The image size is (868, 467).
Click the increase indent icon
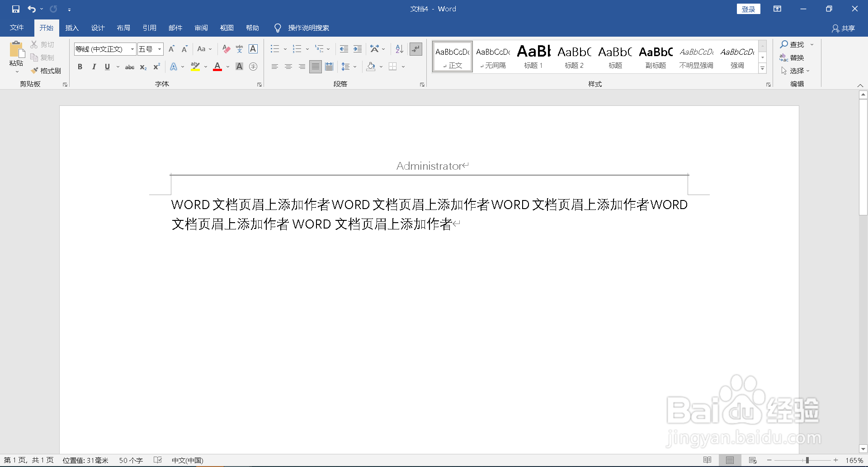pyautogui.click(x=358, y=49)
